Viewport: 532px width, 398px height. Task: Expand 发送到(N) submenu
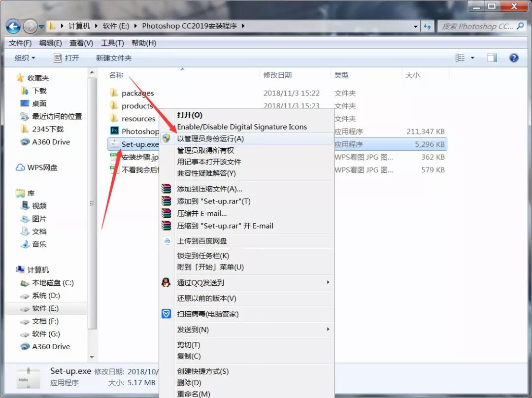point(247,330)
